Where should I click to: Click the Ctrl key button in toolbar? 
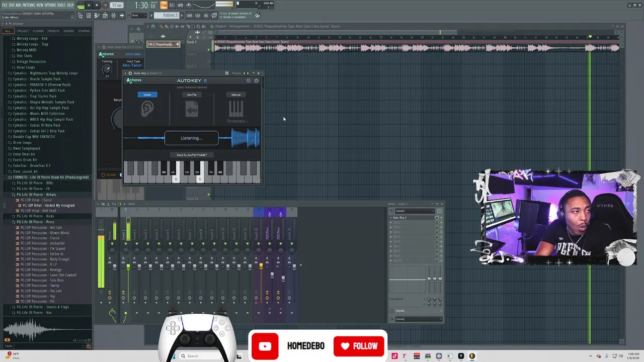tap(198, 16)
